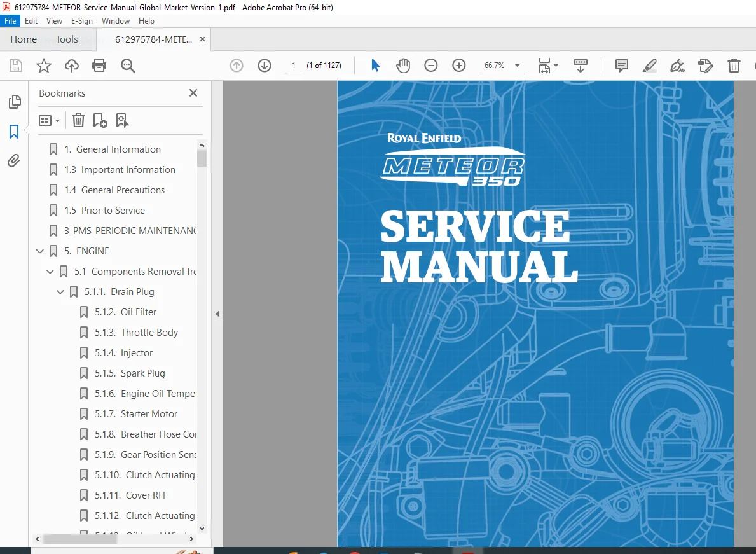Click the Edit PDF stamp icon
756x554 pixels.
pyautogui.click(x=705, y=66)
